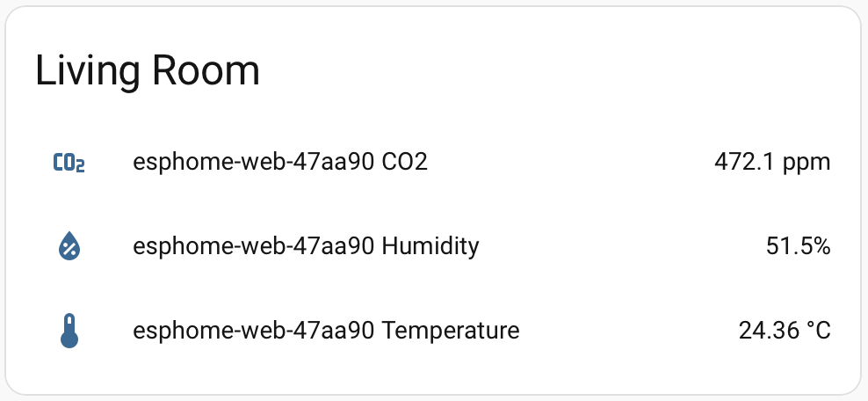Click the 51.5% humidity value

[798, 247]
